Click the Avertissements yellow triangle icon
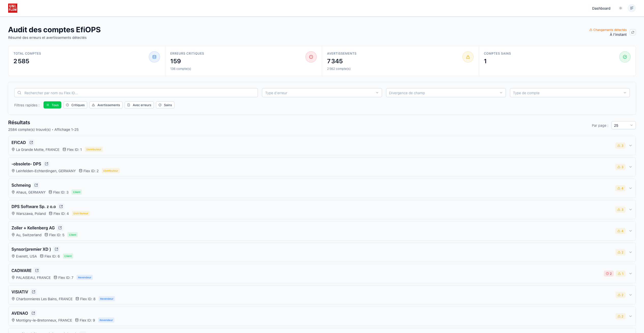 pyautogui.click(x=468, y=57)
